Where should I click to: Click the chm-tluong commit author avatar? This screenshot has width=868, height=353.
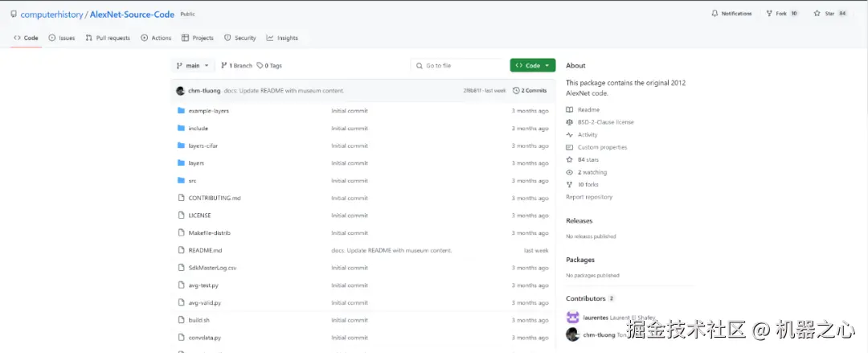(x=181, y=90)
